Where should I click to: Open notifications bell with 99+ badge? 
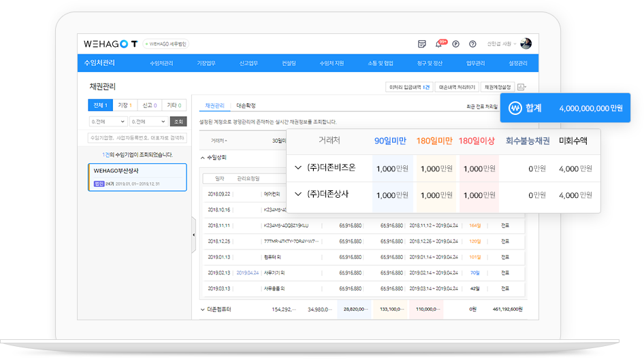pyautogui.click(x=440, y=44)
